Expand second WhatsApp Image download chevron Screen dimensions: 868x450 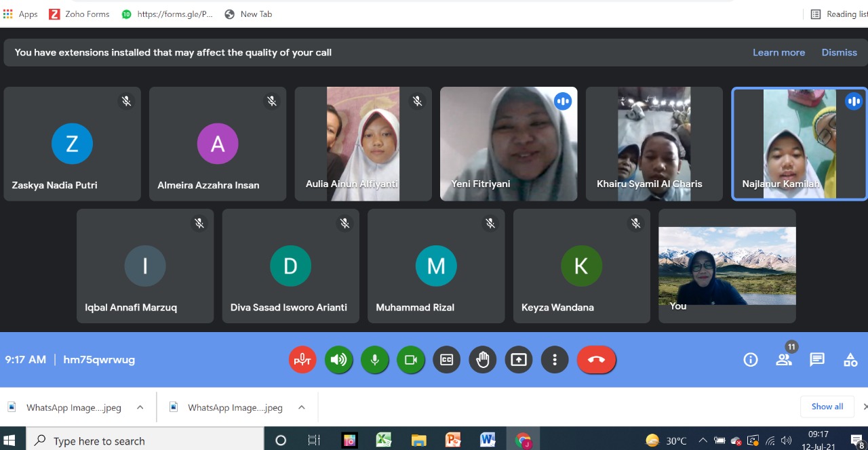coord(301,407)
